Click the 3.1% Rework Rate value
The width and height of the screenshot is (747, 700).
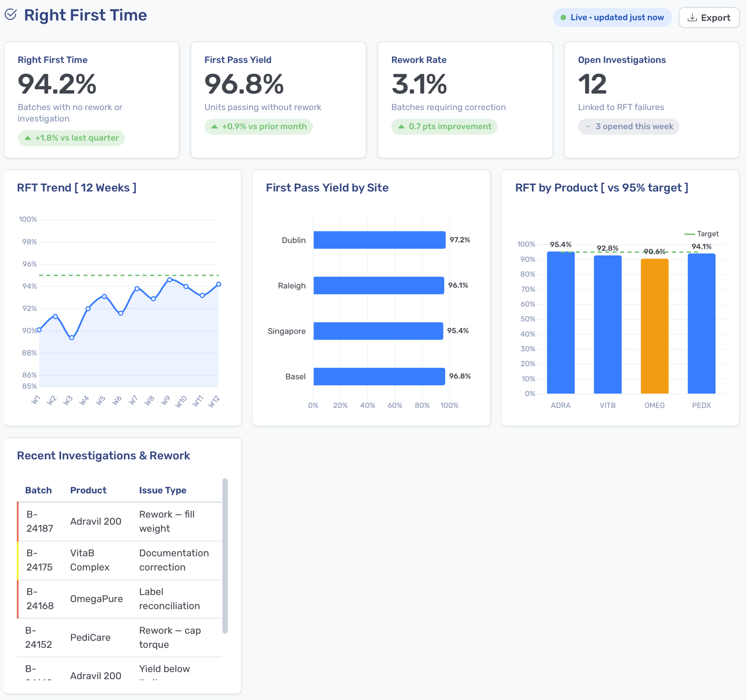point(419,84)
